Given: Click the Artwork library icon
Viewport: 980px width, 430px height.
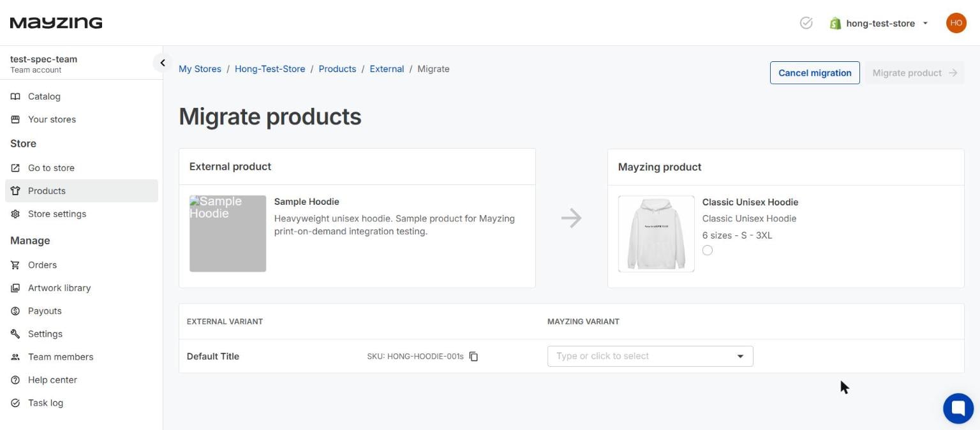Looking at the screenshot, I should [x=15, y=288].
